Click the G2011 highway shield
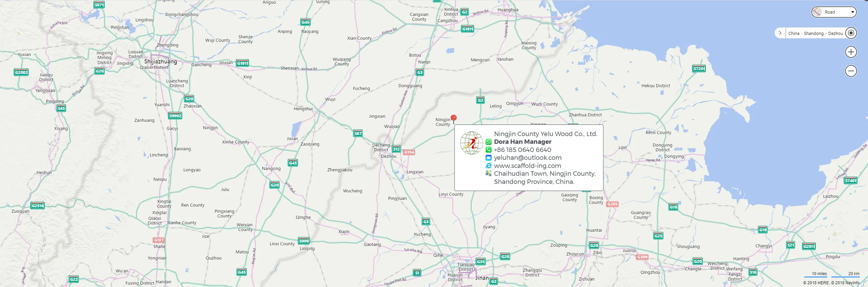Image resolution: width=868 pixels, height=287 pixels. click(809, 246)
